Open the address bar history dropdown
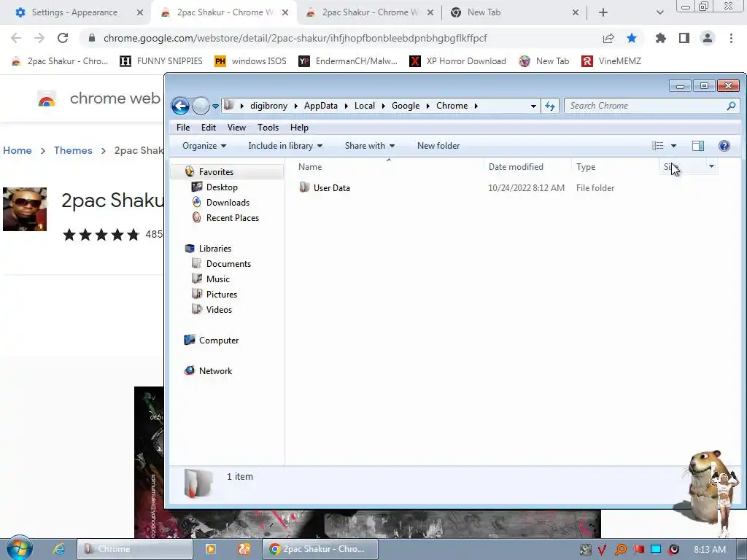 click(x=533, y=106)
